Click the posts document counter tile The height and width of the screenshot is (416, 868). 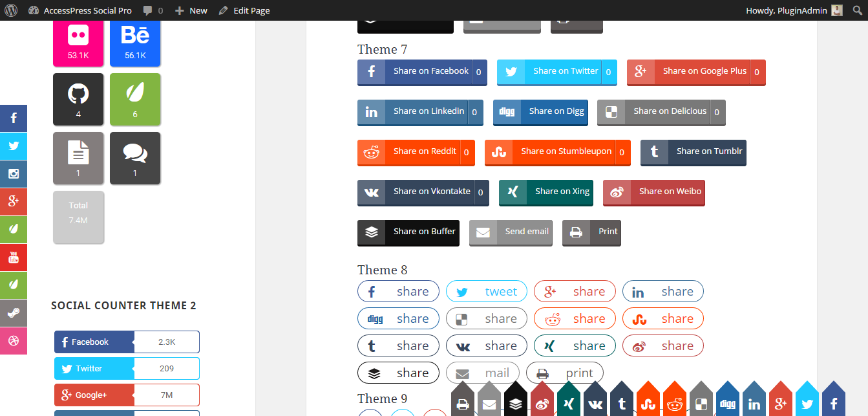click(78, 158)
